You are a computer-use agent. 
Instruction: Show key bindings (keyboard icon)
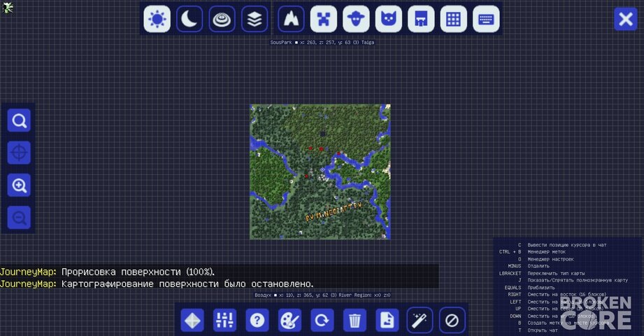pyautogui.click(x=486, y=19)
